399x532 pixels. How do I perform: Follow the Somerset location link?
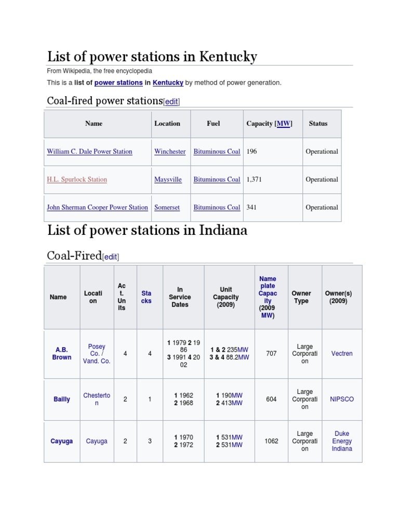coord(167,207)
